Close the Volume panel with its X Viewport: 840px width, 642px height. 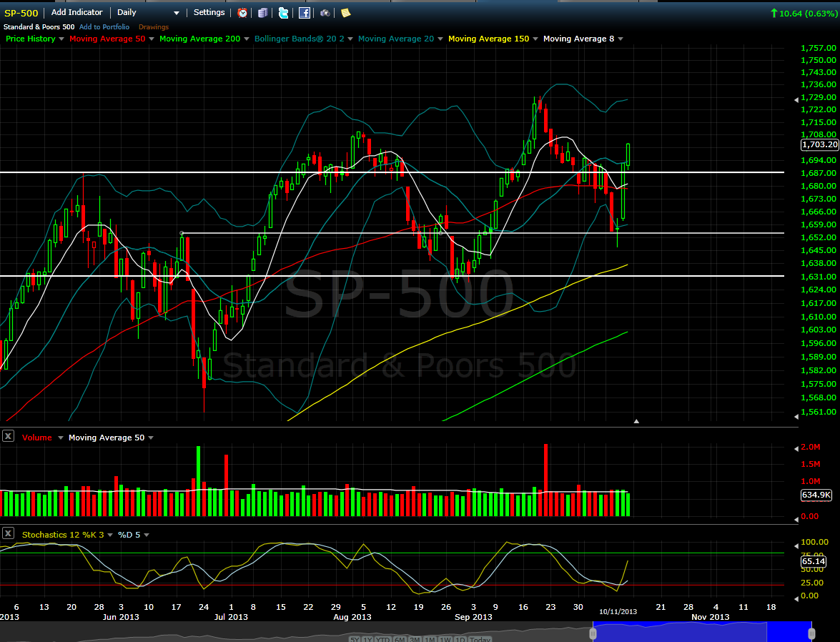coord(8,435)
